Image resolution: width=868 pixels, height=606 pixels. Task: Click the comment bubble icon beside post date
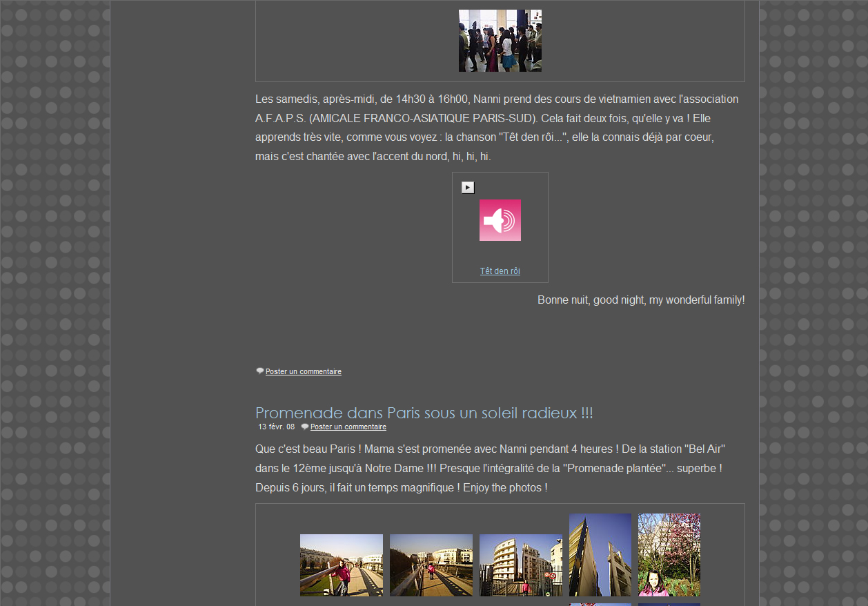pyautogui.click(x=304, y=427)
